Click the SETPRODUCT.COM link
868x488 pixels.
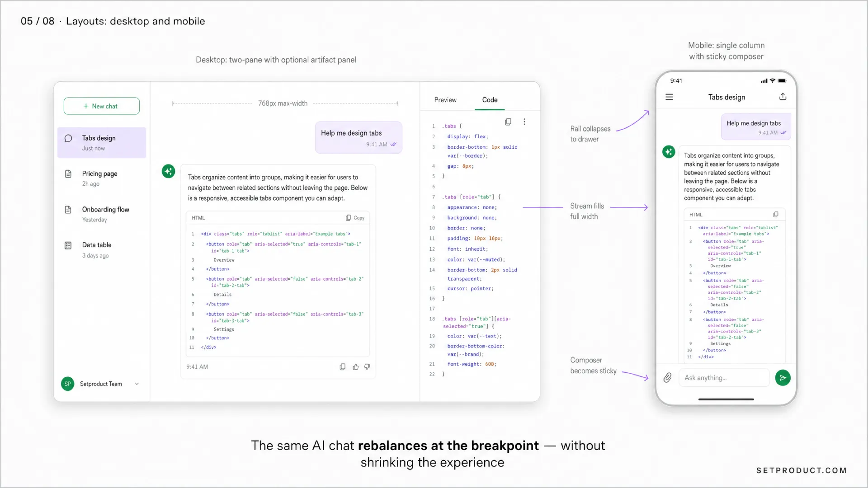(x=802, y=470)
